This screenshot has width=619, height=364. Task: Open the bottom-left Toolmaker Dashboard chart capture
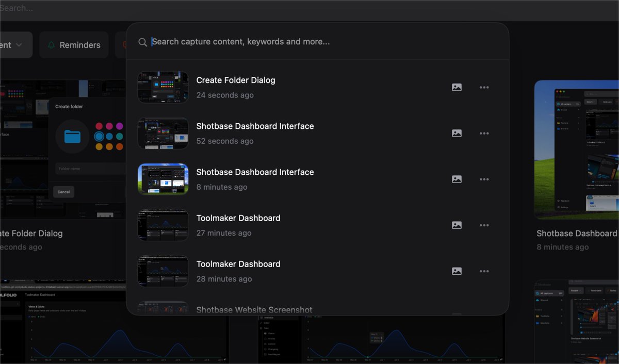[115, 322]
